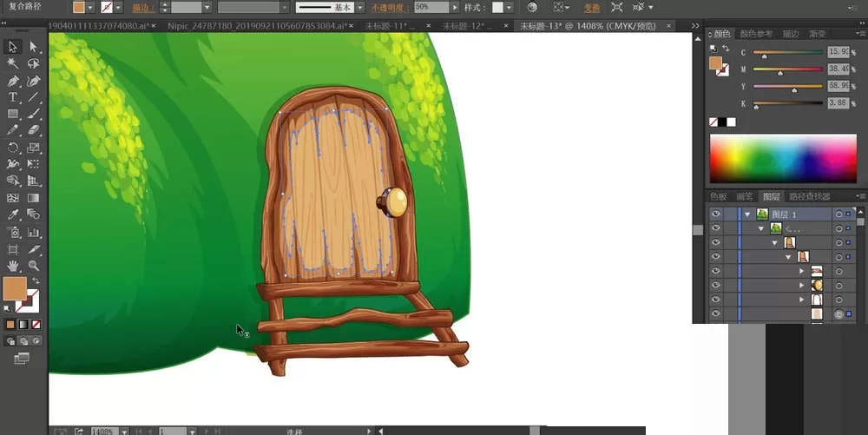Viewport: 868px width, 435px height.
Task: Select the Column Graph tool
Action: tap(33, 233)
